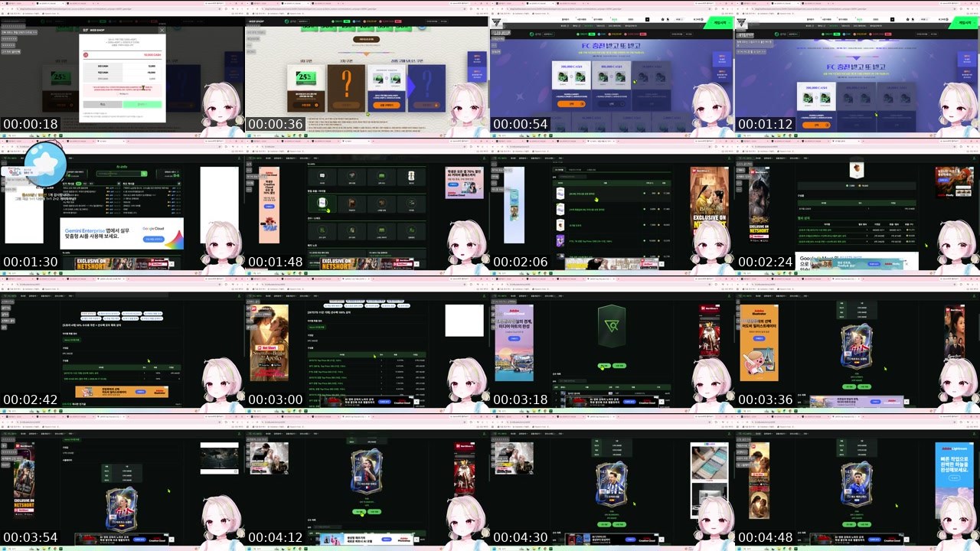Image resolution: width=980 pixels, height=551 pixels.
Task: Choose the frame stamped 00:01:48
Action: (x=367, y=207)
